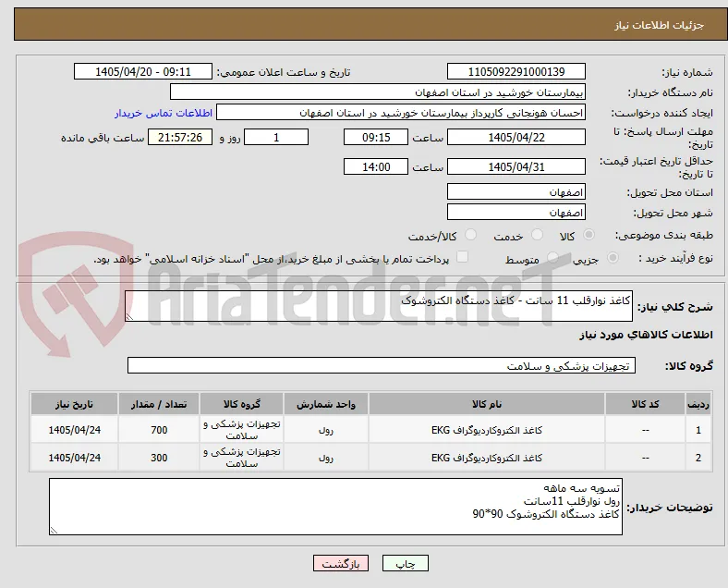Click the گروه کالا field تجهیزات پزشکی و سلامت
The width and height of the screenshot is (728, 588).
click(382, 365)
